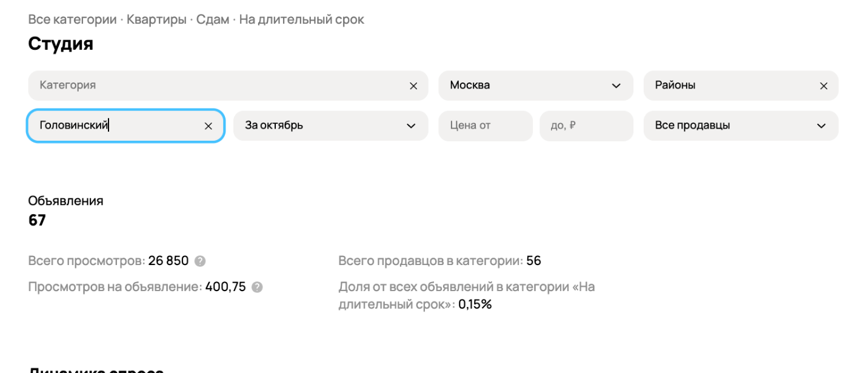The height and width of the screenshot is (373, 868).
Task: Click the chevron arrow in the Москва selector
Action: point(616,86)
